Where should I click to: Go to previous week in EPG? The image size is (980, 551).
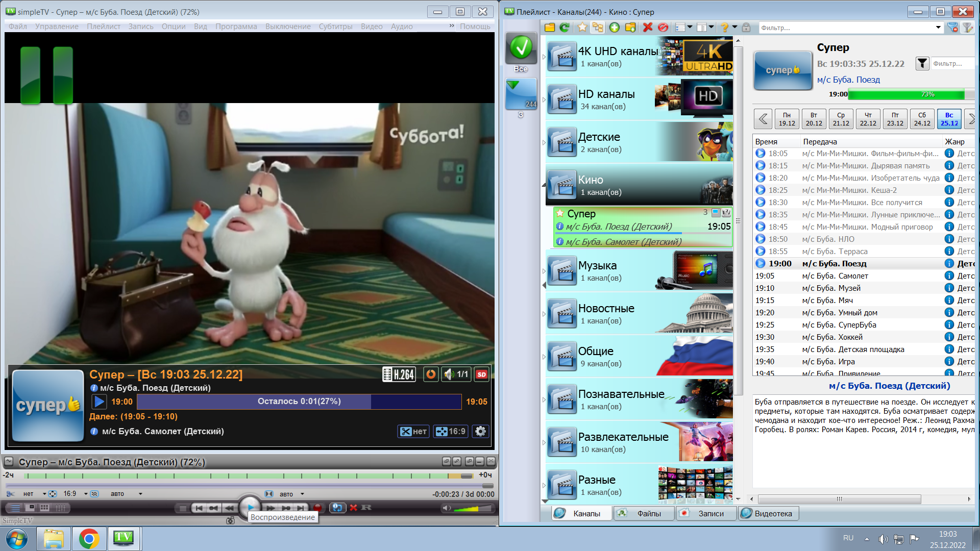(763, 119)
